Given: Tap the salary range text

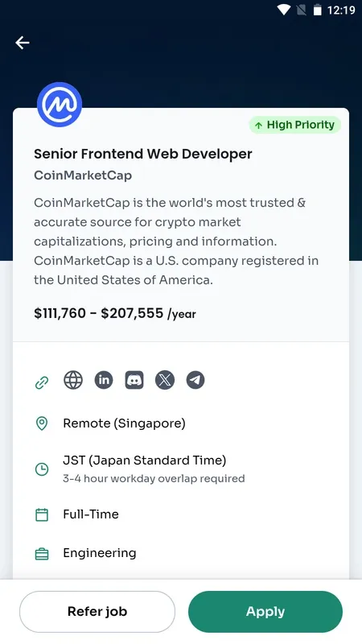Looking at the screenshot, I should coord(115,314).
